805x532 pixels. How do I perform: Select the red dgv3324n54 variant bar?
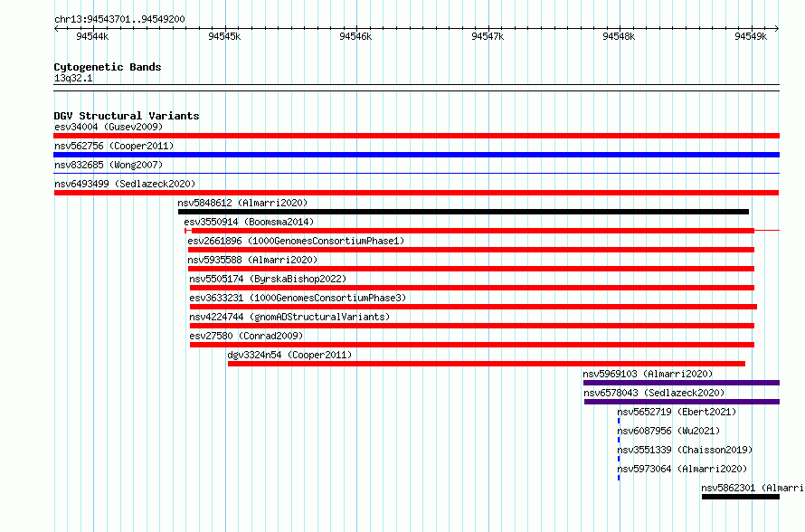pos(487,364)
